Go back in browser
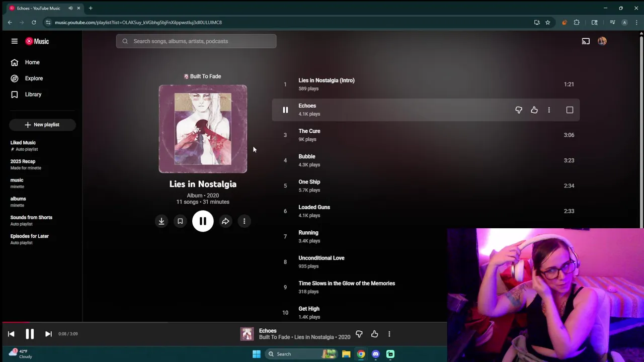Image resolution: width=644 pixels, height=362 pixels. click(x=10, y=22)
